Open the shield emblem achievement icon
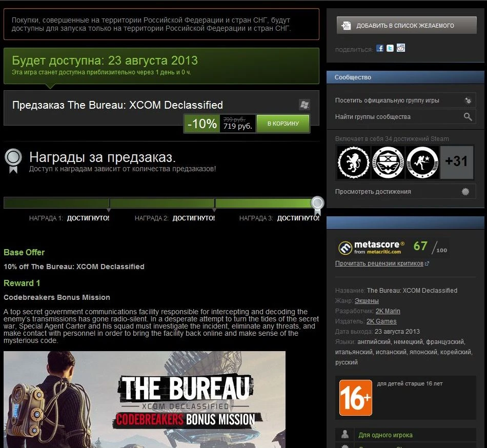Viewport: 487px width, 448px height. click(x=388, y=162)
